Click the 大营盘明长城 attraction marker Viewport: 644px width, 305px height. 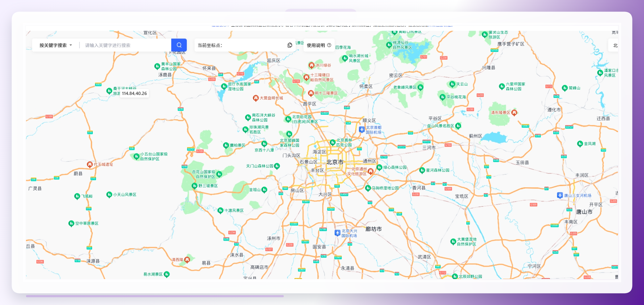[256, 98]
